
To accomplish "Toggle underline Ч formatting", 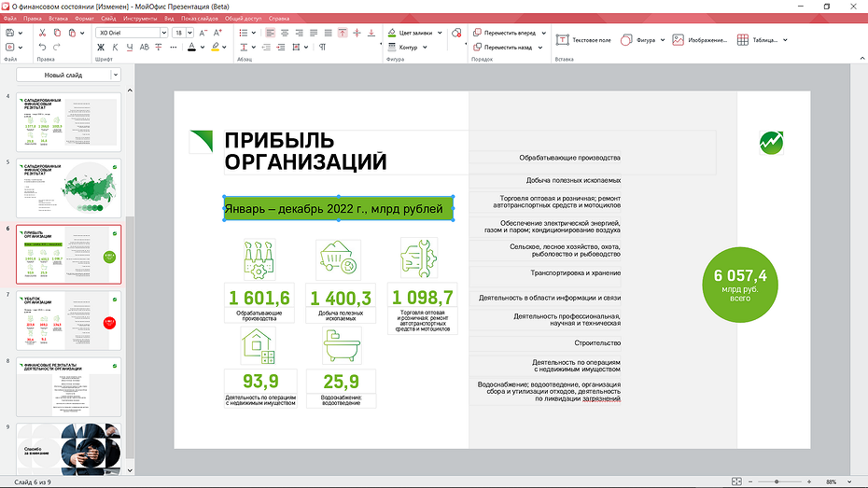I will point(130,48).
